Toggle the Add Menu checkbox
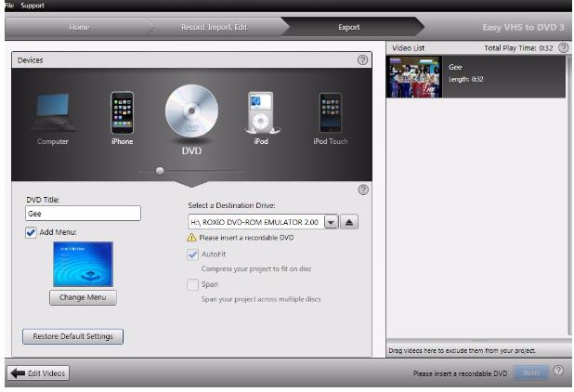 pyautogui.click(x=31, y=232)
